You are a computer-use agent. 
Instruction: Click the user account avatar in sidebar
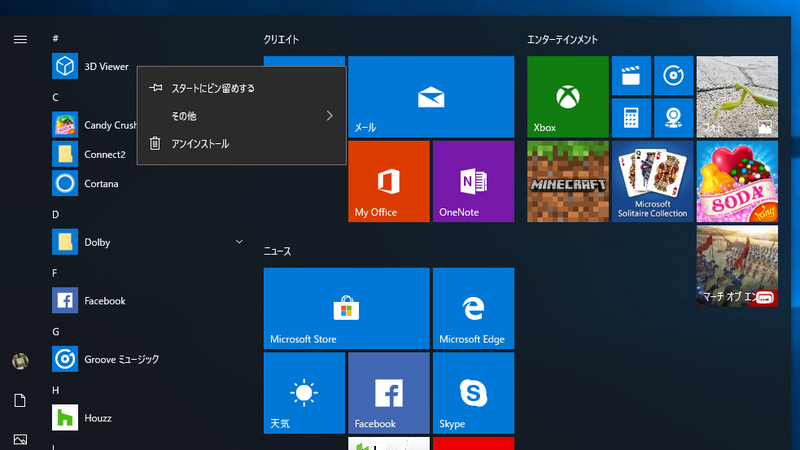pos(20,361)
